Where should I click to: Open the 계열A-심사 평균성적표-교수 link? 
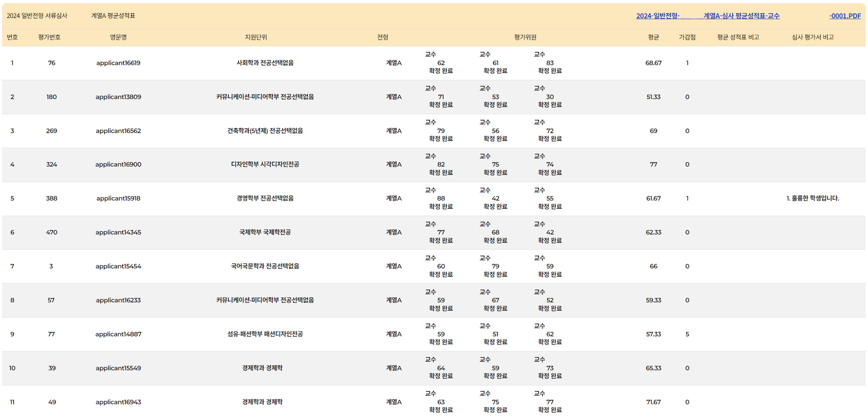[741, 16]
